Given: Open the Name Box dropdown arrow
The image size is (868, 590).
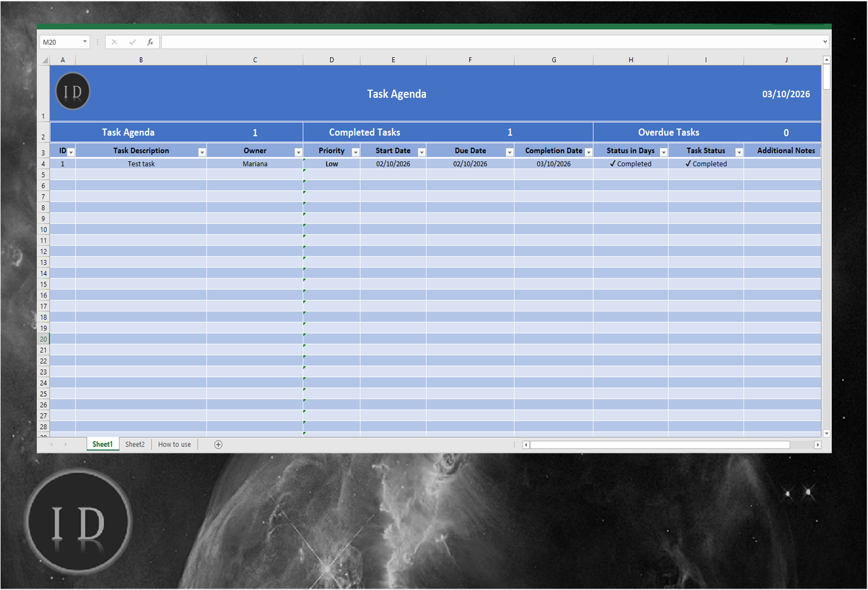Looking at the screenshot, I should (x=85, y=42).
